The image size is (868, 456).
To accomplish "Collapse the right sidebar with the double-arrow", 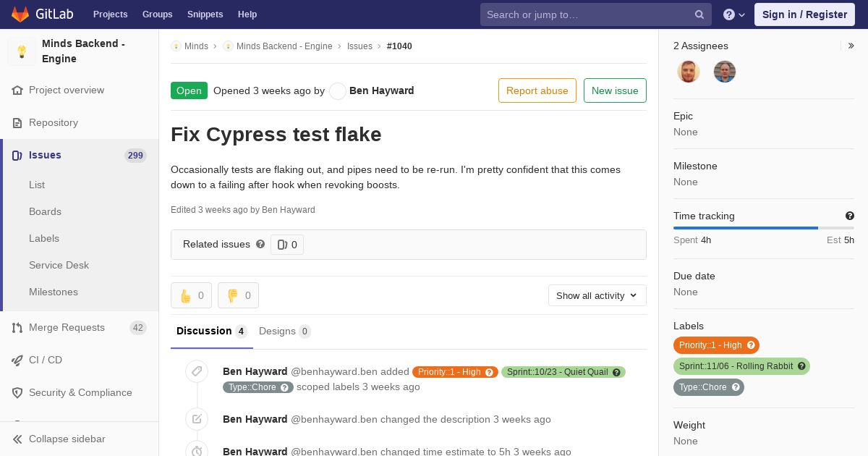I will [851, 46].
